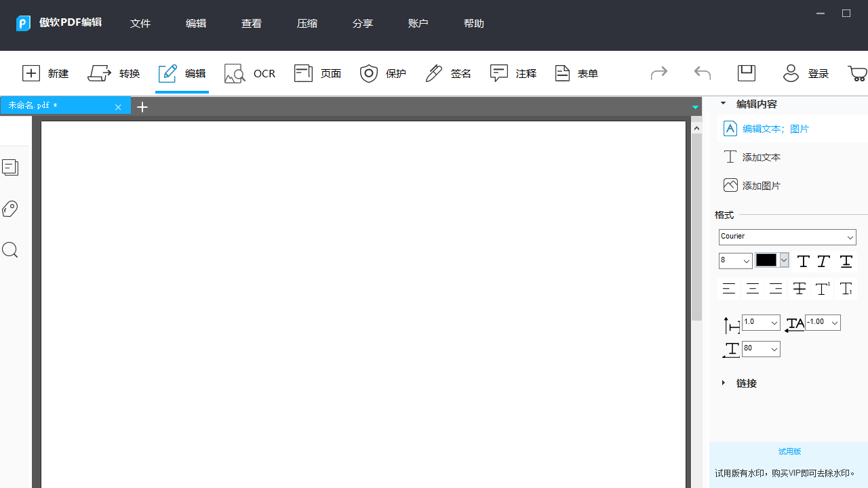The image size is (868, 488).
Task: Click the 注释 (Annotation) toolbar icon
Action: coord(513,73)
